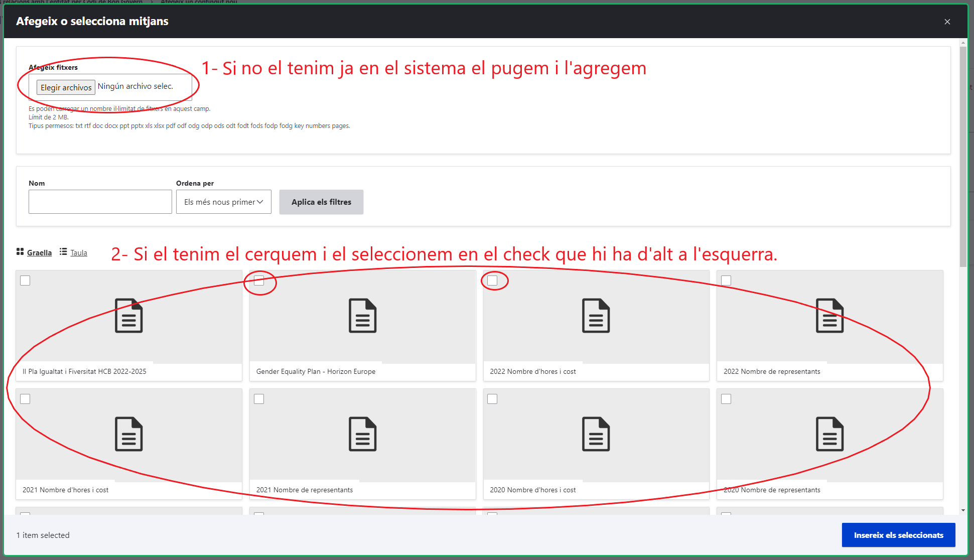This screenshot has width=974, height=560.
Task: Click the text 2021 Nombre d'hores i cost
Action: click(x=65, y=490)
